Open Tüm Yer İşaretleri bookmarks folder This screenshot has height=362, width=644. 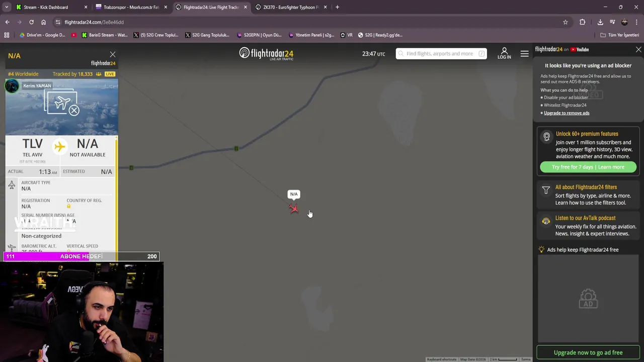(619, 35)
